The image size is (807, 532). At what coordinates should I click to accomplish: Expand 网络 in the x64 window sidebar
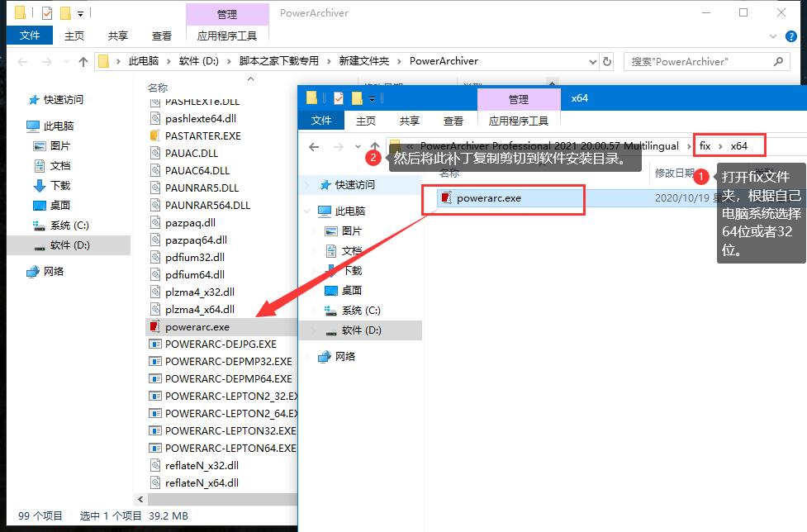tap(306, 357)
